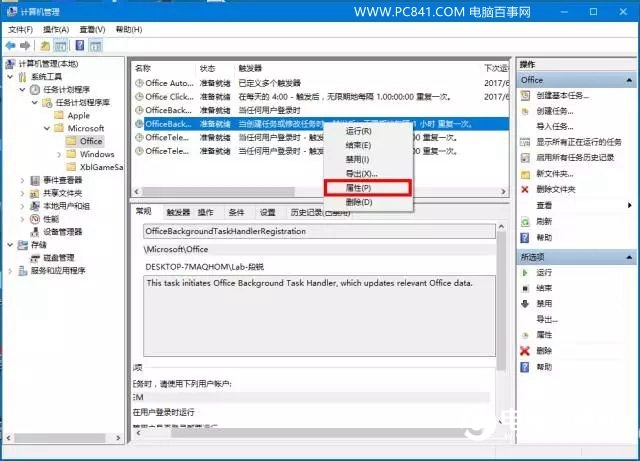Image resolution: width=640 pixels, height=461 pixels.
Task: Open the 帮助(H) menu
Action: pyautogui.click(x=129, y=29)
